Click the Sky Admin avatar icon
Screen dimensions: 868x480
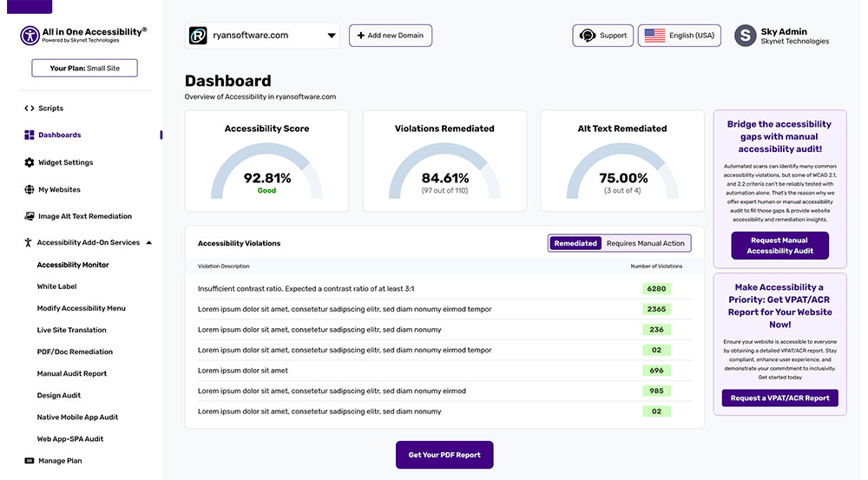coord(745,36)
